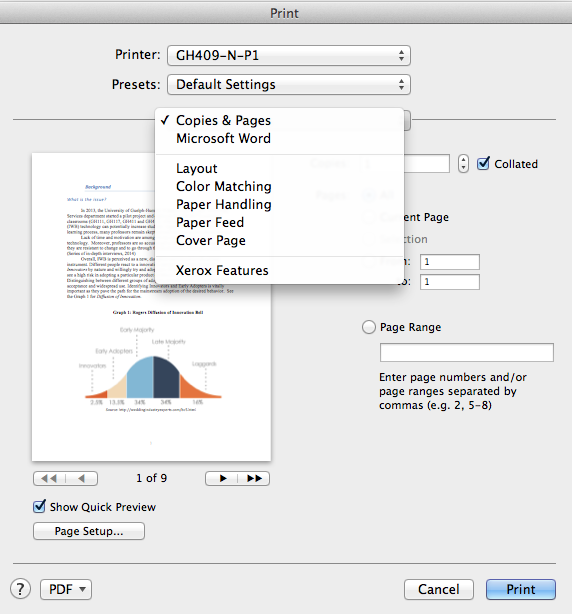Go to next preview page
The height and width of the screenshot is (614, 572).
coord(222,478)
